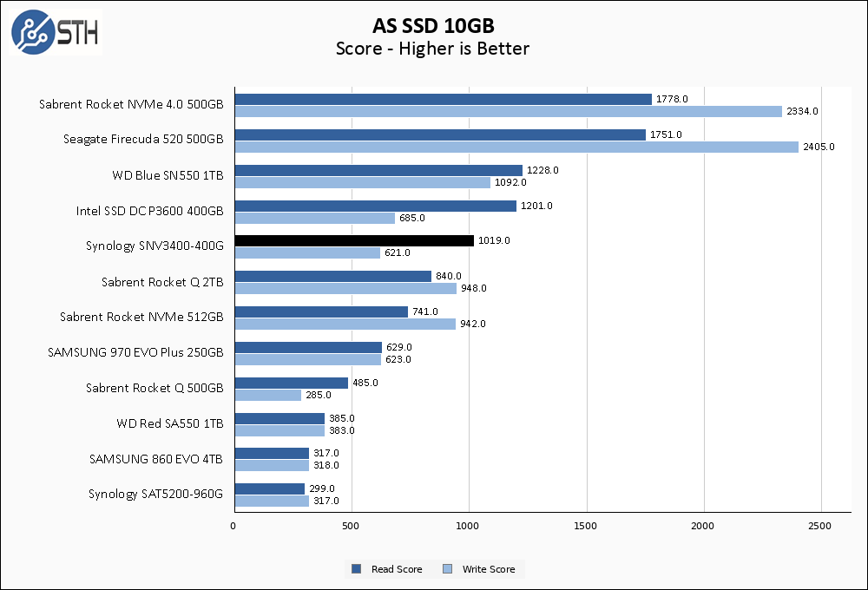Click the AS SSD 10GB chart title
This screenshot has height=590, width=868.
(433, 25)
